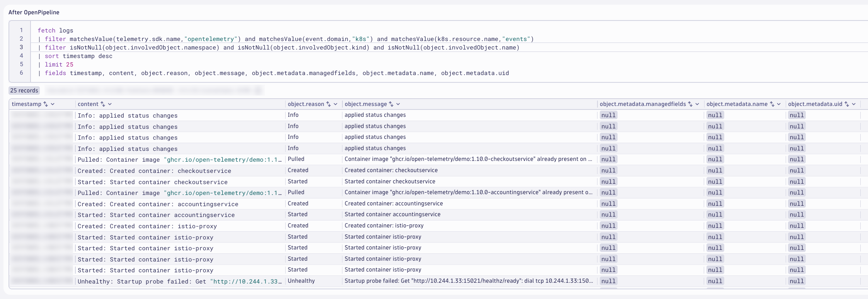Screen dimensions: 868x299
Task: Click the managedfields null value in the Unhealthy row
Action: tap(608, 281)
